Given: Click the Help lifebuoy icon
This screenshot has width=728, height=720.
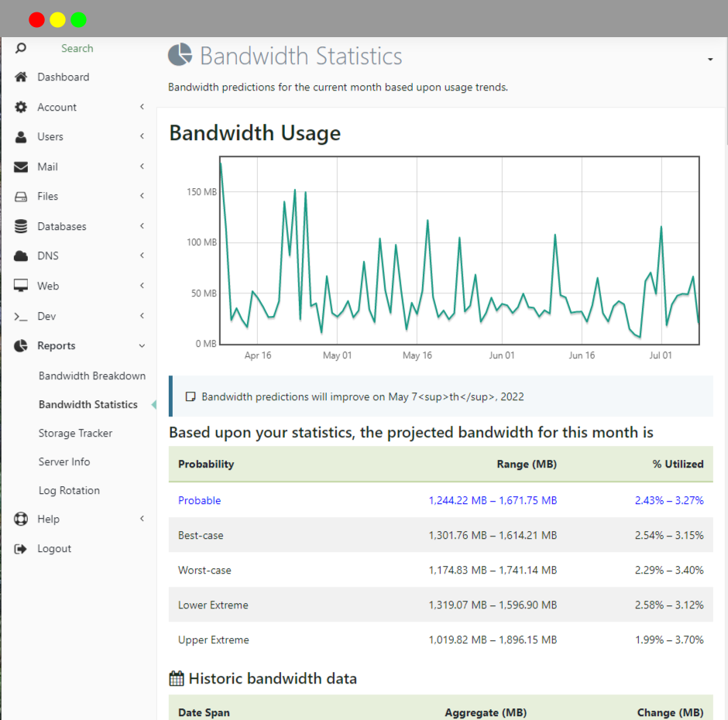Looking at the screenshot, I should tap(21, 519).
